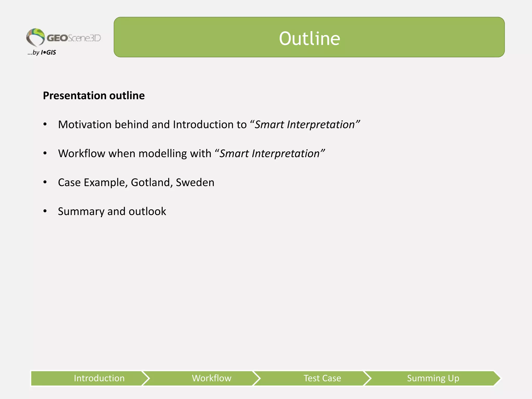Click the green Outline title banner
Screen dimensions: 532x399
pos(309,37)
